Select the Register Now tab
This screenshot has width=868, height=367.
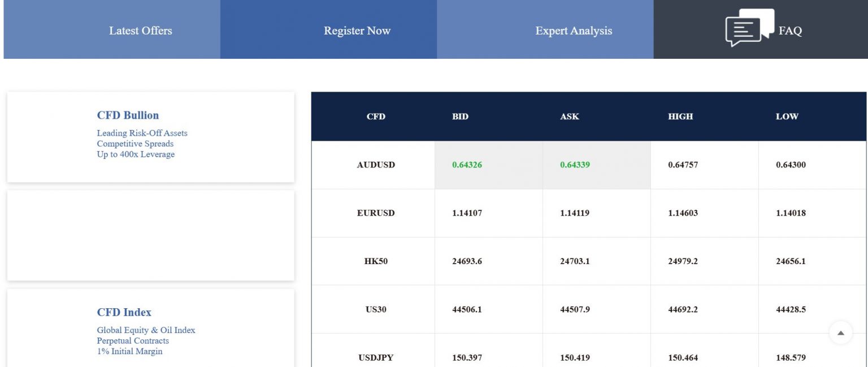click(x=357, y=31)
